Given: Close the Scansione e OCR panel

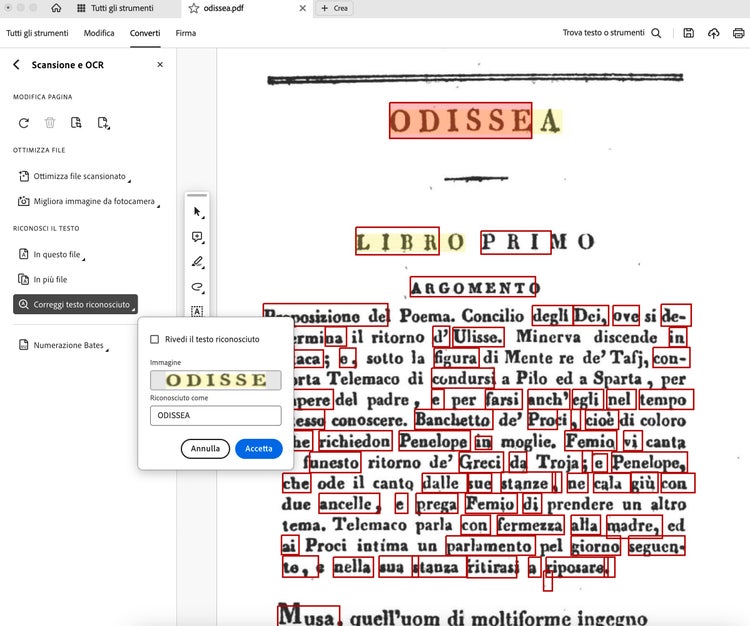Looking at the screenshot, I should (160, 65).
